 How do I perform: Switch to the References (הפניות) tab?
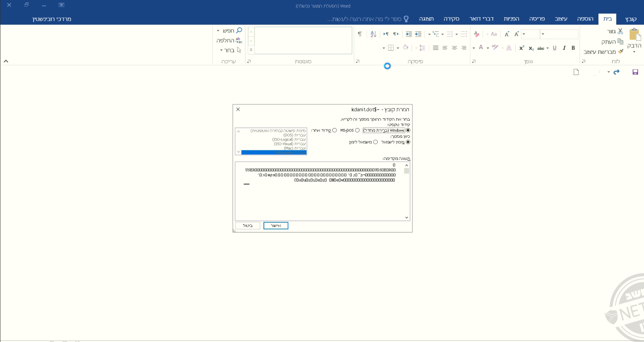511,19
